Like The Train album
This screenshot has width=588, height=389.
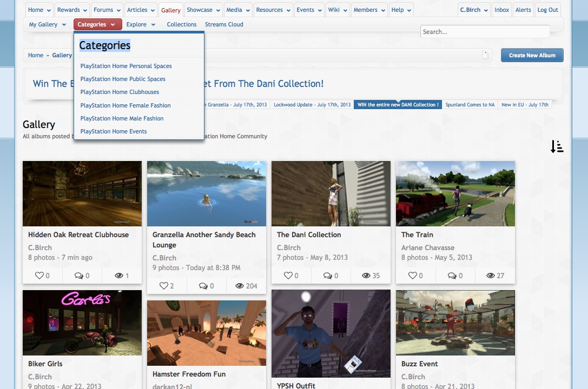pos(413,276)
